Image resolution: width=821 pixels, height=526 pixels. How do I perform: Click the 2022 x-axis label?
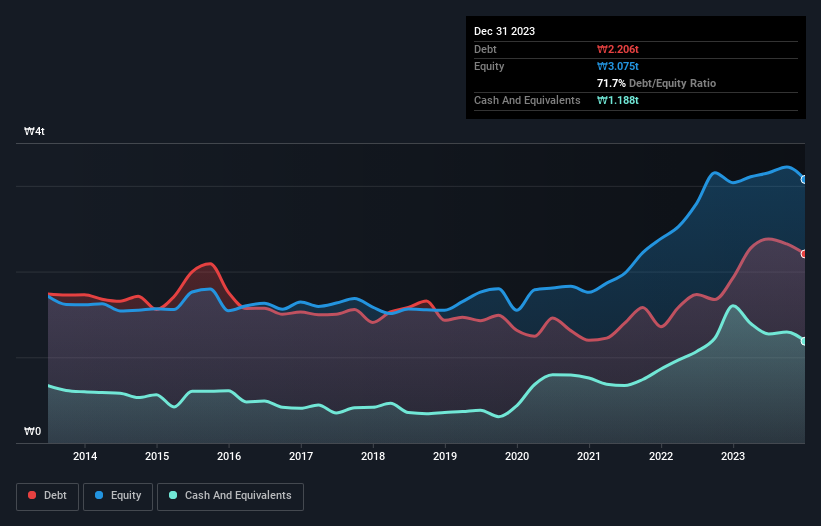coord(661,456)
